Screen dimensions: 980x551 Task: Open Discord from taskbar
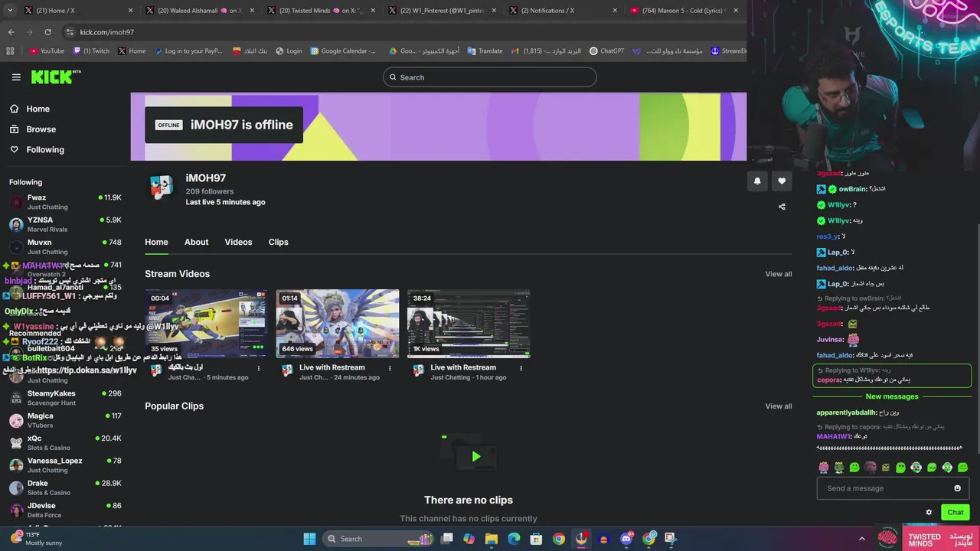[626, 539]
